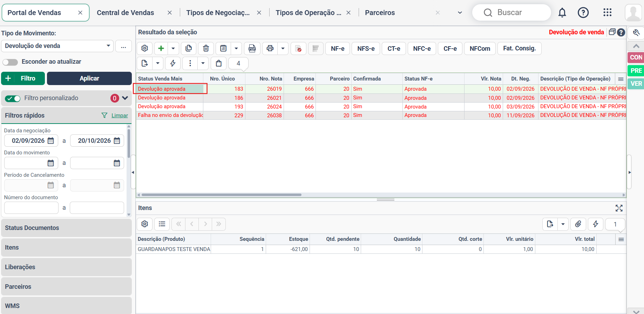The image size is (644, 314).
Task: Open the apps grid menu
Action: click(608, 13)
